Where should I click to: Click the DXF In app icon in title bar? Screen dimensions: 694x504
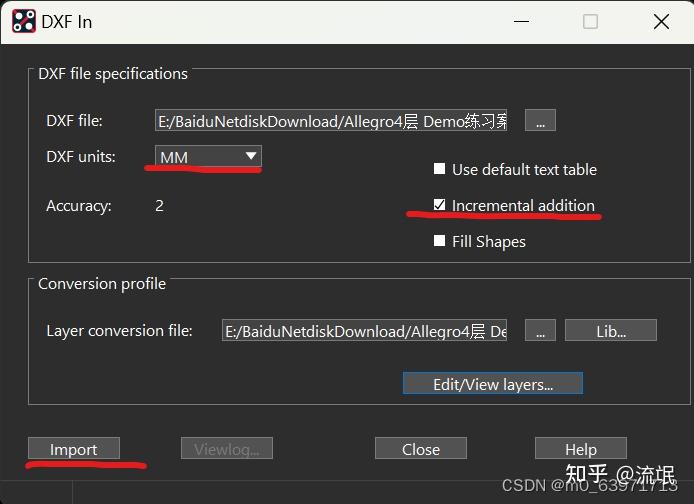pyautogui.click(x=24, y=21)
